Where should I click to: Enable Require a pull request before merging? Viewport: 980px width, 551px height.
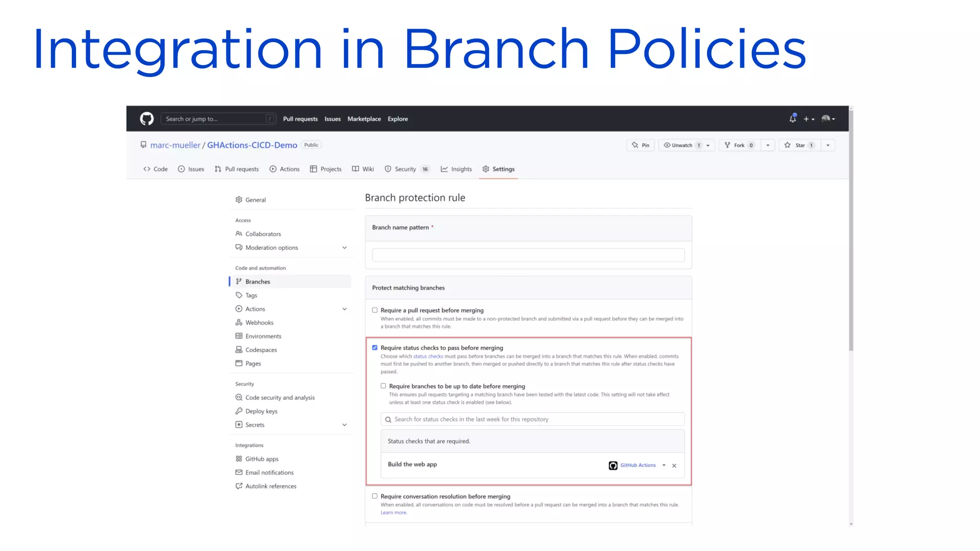tap(375, 310)
